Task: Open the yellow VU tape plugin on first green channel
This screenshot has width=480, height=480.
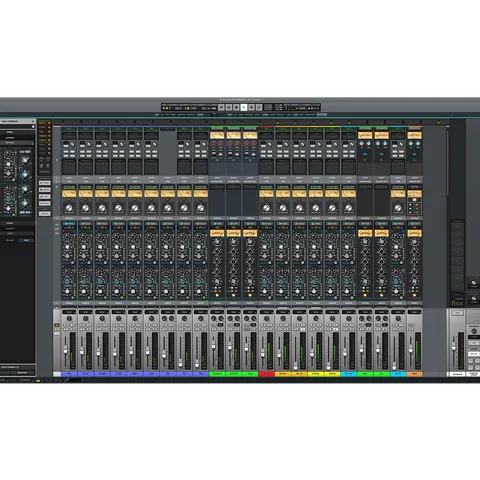Action: pyautogui.click(x=217, y=135)
